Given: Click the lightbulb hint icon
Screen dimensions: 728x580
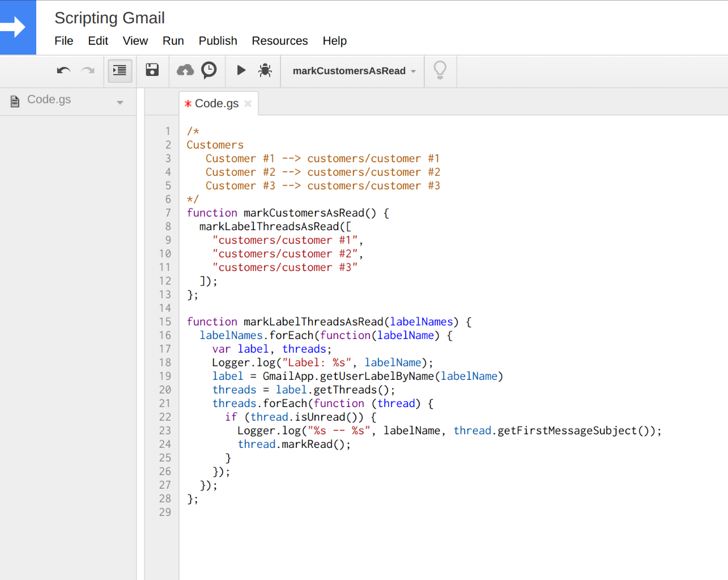Looking at the screenshot, I should click(440, 70).
